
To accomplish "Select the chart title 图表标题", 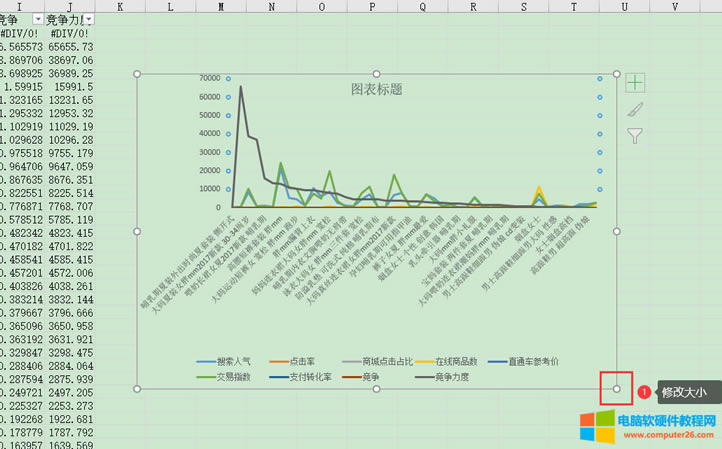I will tap(376, 89).
